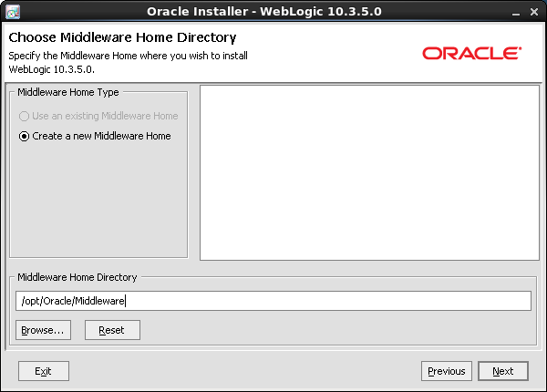The height and width of the screenshot is (392, 547).
Task: Exit the Oracle installer
Action: click(44, 371)
